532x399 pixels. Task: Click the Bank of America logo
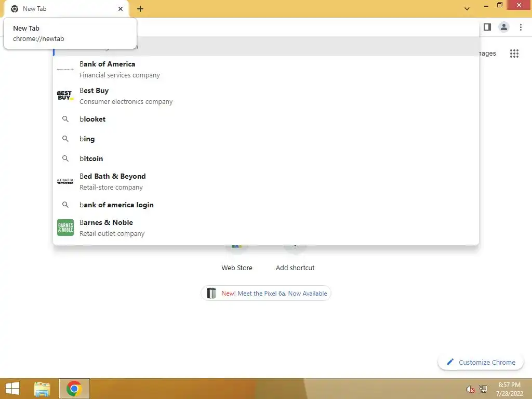65,69
